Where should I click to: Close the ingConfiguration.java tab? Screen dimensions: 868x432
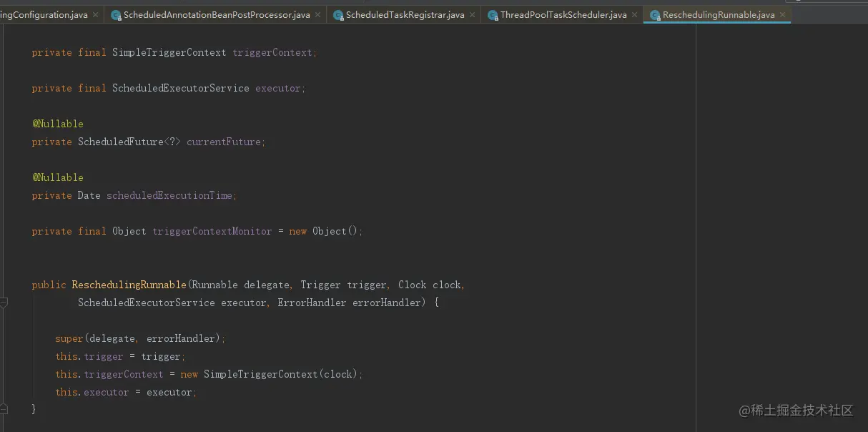coord(95,15)
